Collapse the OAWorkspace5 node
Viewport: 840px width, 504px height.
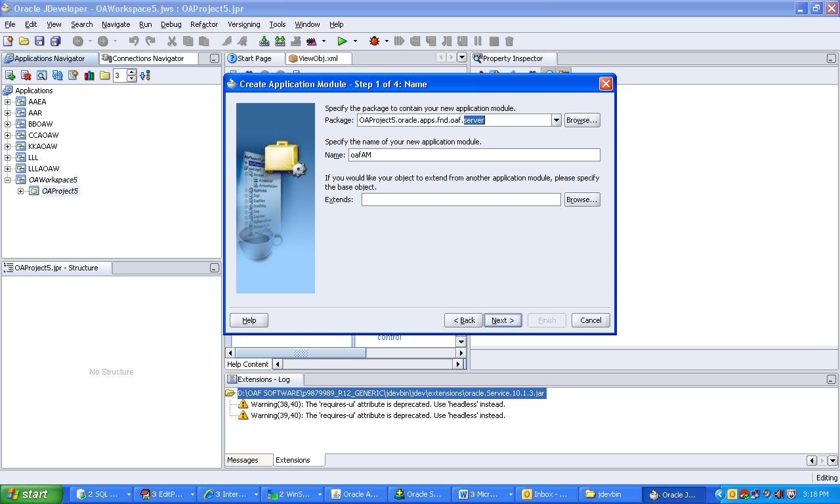click(x=8, y=180)
